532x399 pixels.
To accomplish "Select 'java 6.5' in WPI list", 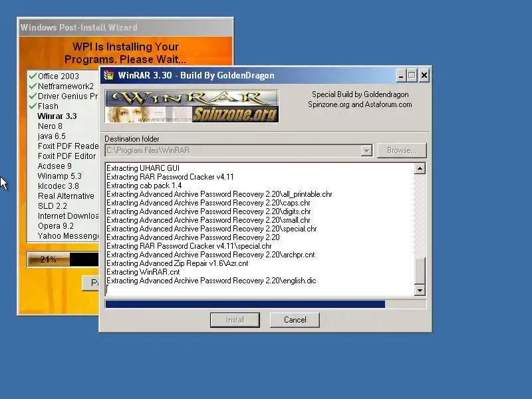I will tap(52, 136).
